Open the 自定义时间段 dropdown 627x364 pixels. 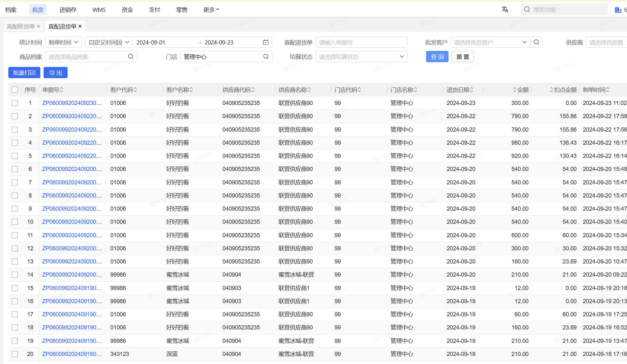coord(109,42)
